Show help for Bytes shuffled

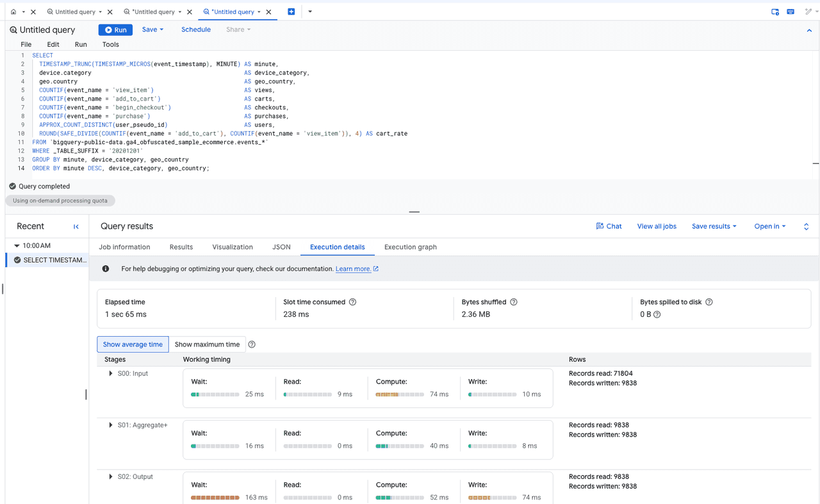[x=514, y=302]
